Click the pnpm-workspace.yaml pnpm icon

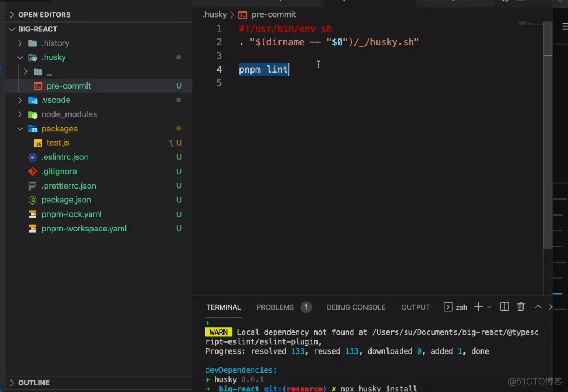[32, 228]
